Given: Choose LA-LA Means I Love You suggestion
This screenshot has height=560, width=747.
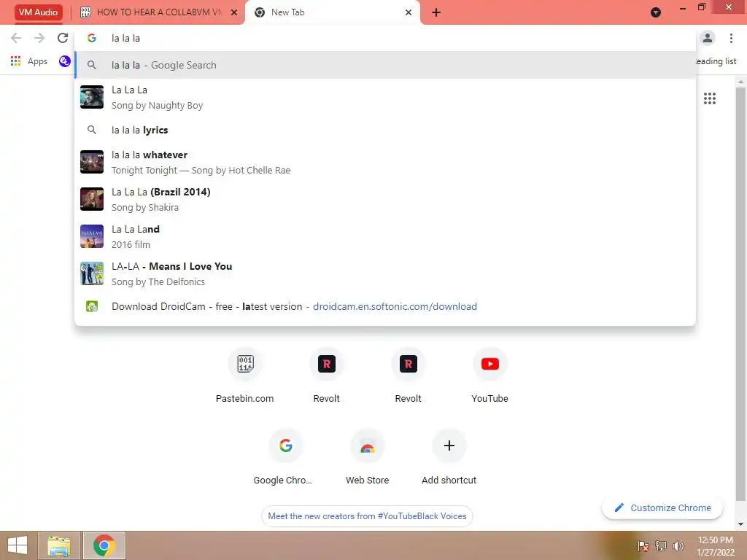Looking at the screenshot, I should pos(385,274).
